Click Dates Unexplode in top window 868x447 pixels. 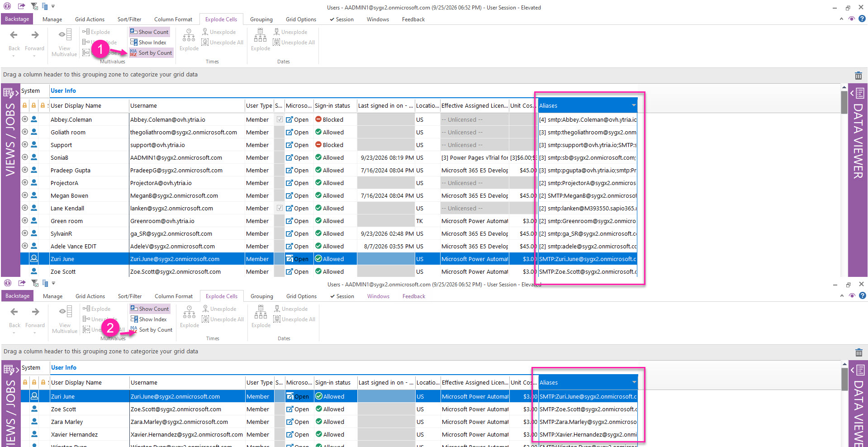point(290,32)
